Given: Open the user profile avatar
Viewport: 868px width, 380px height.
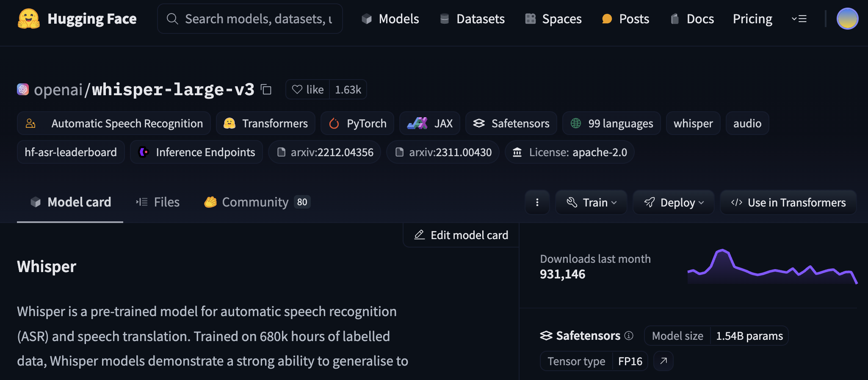Looking at the screenshot, I should pos(847,19).
